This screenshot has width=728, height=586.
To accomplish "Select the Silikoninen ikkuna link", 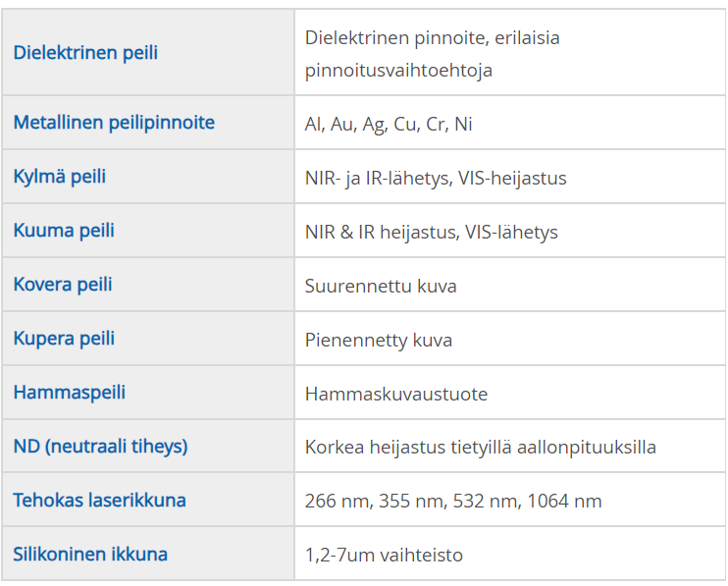I will tap(90, 555).
